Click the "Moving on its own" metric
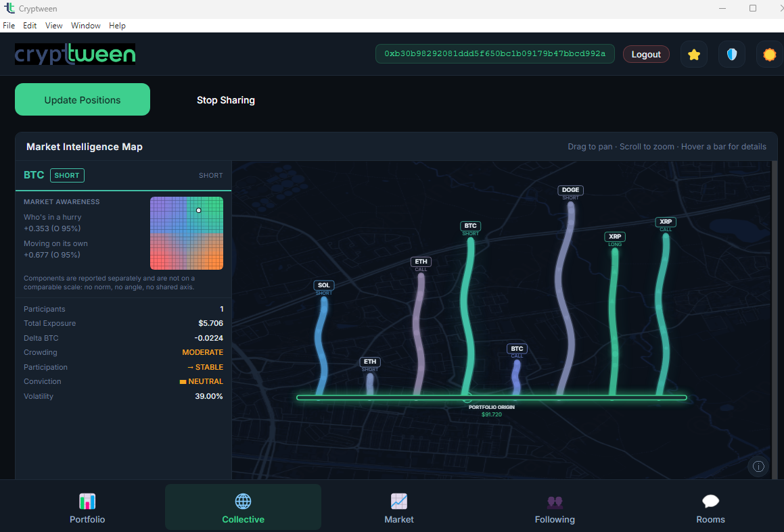Viewport: 784px width, 532px height. coord(55,244)
